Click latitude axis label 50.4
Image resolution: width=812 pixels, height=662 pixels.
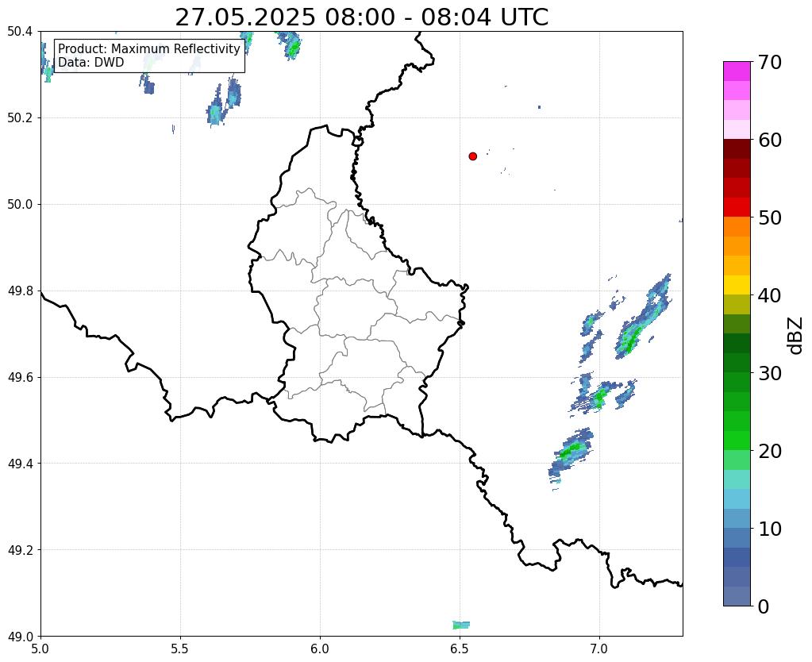point(20,32)
